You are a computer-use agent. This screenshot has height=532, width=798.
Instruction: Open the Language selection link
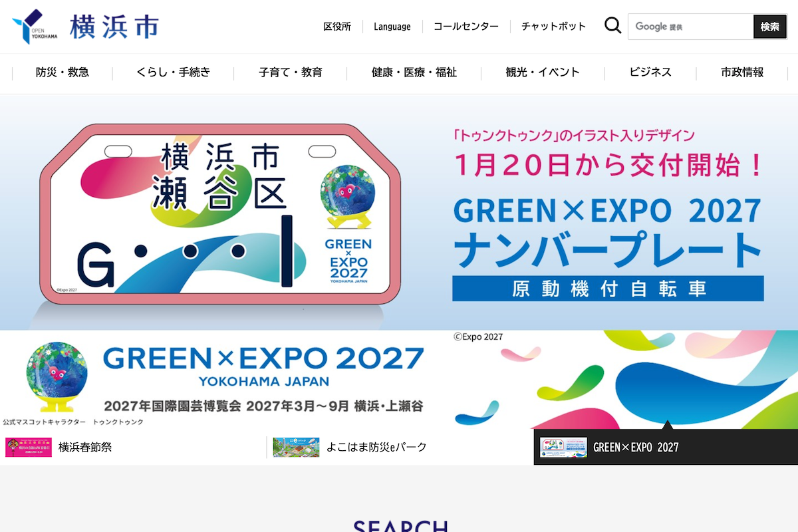[392, 27]
